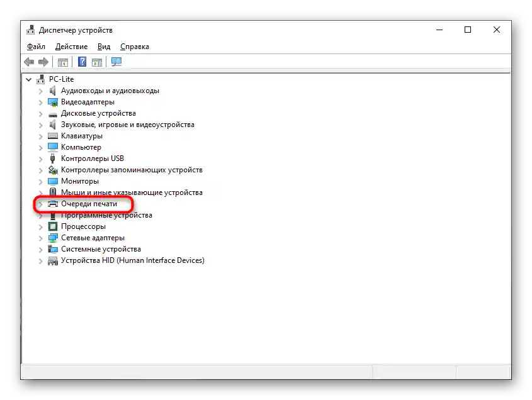The image size is (532, 400).
Task: Click the speaker icon beside Аудиовходы и аудиовыходы
Action: [53, 91]
